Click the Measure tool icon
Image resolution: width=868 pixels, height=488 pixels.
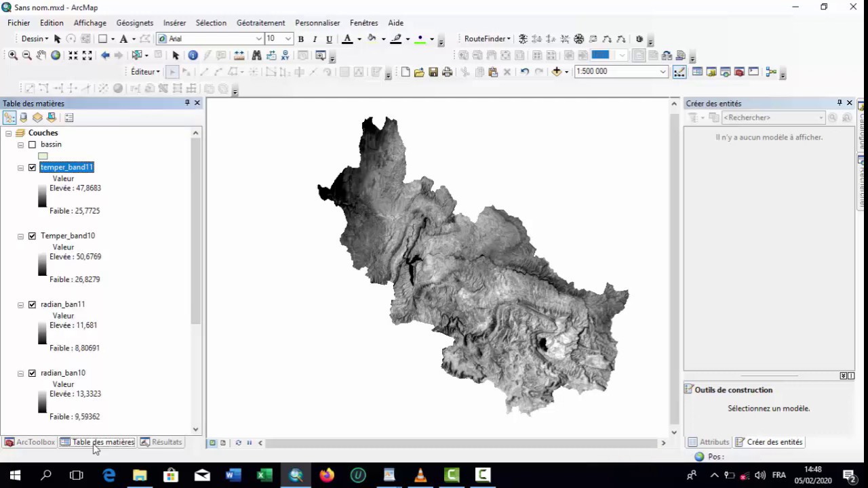(239, 56)
